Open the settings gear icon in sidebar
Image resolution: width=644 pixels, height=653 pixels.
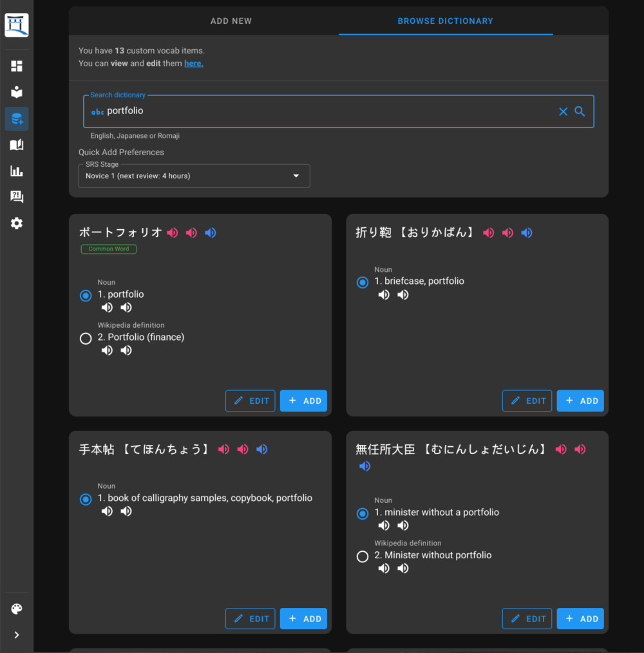click(x=17, y=223)
